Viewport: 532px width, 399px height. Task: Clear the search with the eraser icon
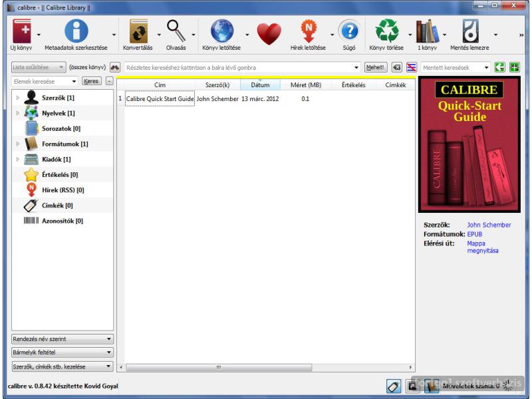[396, 67]
